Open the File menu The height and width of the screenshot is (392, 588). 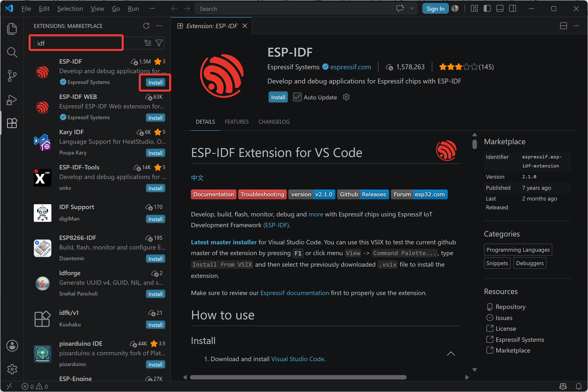point(26,9)
